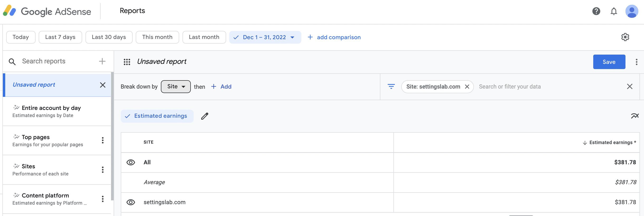
Task: Toggle the Estimated earnings metric chip
Action: 157,116
